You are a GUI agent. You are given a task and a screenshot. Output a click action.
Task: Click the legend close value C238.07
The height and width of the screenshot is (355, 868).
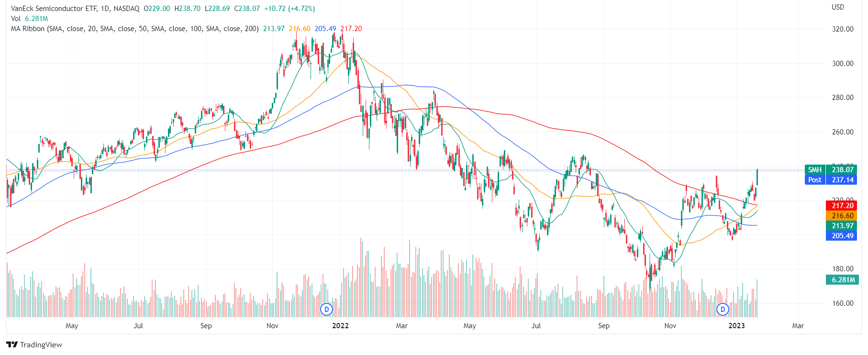click(247, 9)
